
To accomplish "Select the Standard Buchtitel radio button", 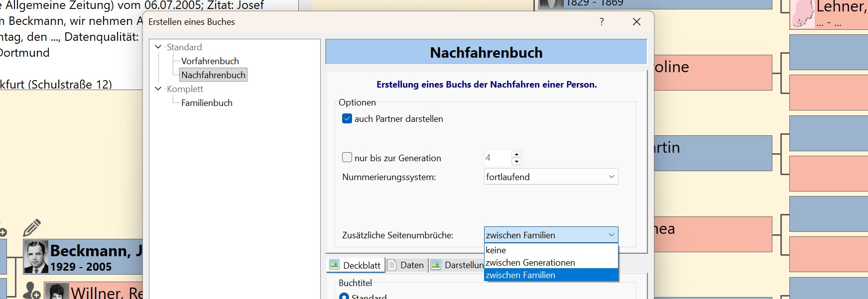I will point(344,296).
